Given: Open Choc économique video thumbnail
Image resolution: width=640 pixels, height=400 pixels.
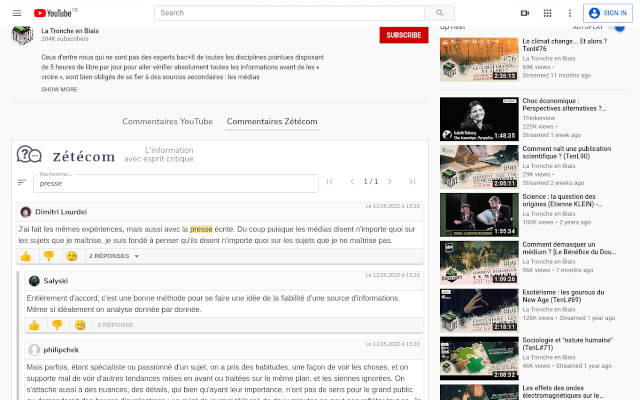Looking at the screenshot, I should (x=479, y=119).
